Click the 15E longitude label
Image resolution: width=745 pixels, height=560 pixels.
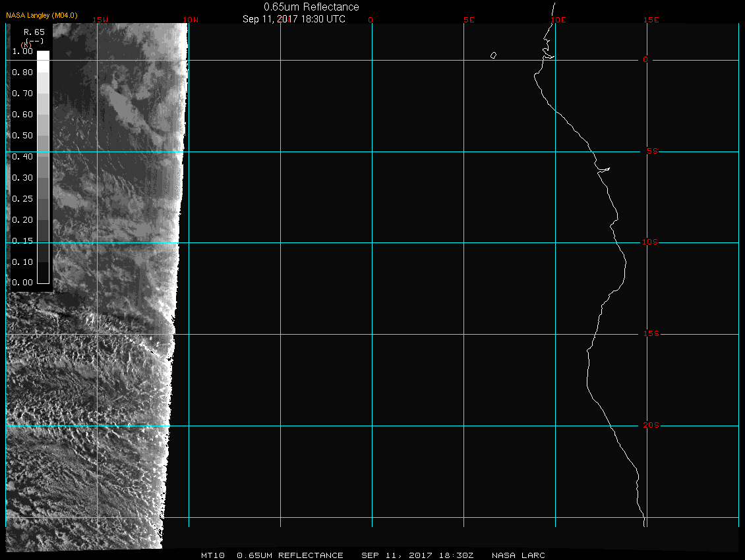[651, 20]
